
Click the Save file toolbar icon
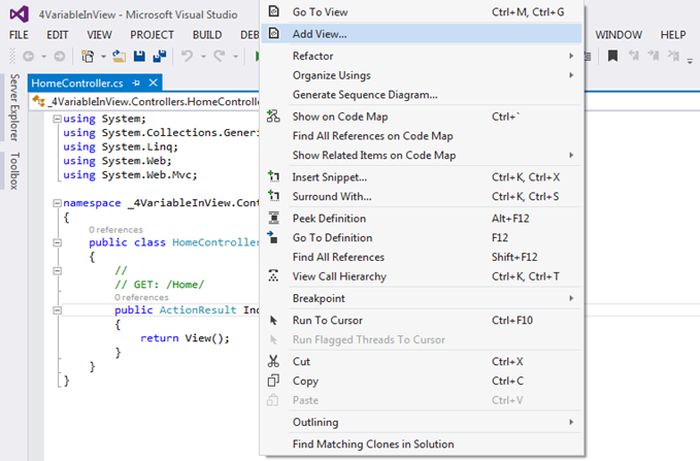[137, 57]
